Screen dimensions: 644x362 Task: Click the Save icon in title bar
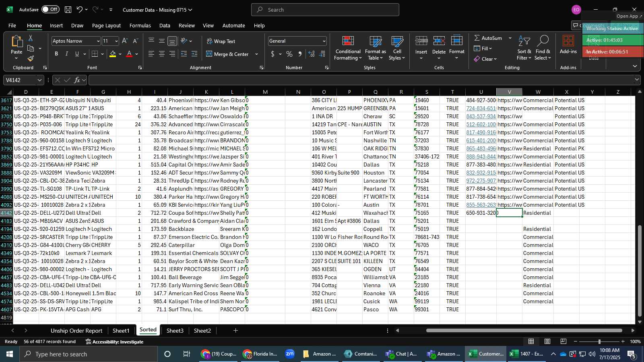coord(68,10)
